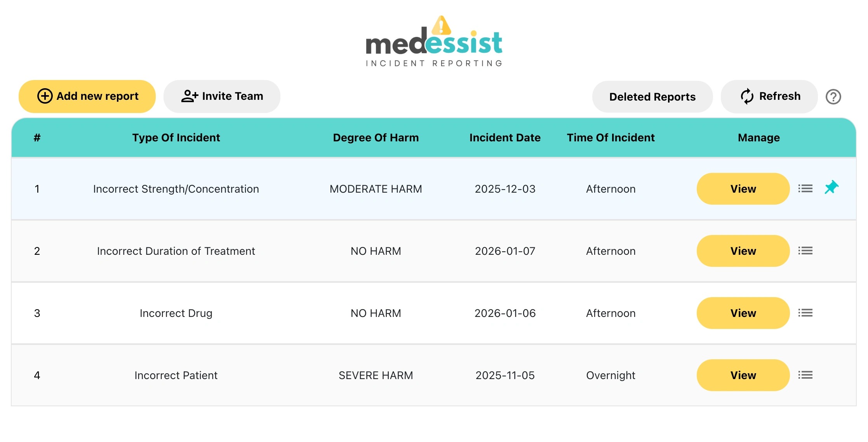Open list menu for report 1
Viewport: 868px width, 442px height.
pos(805,189)
